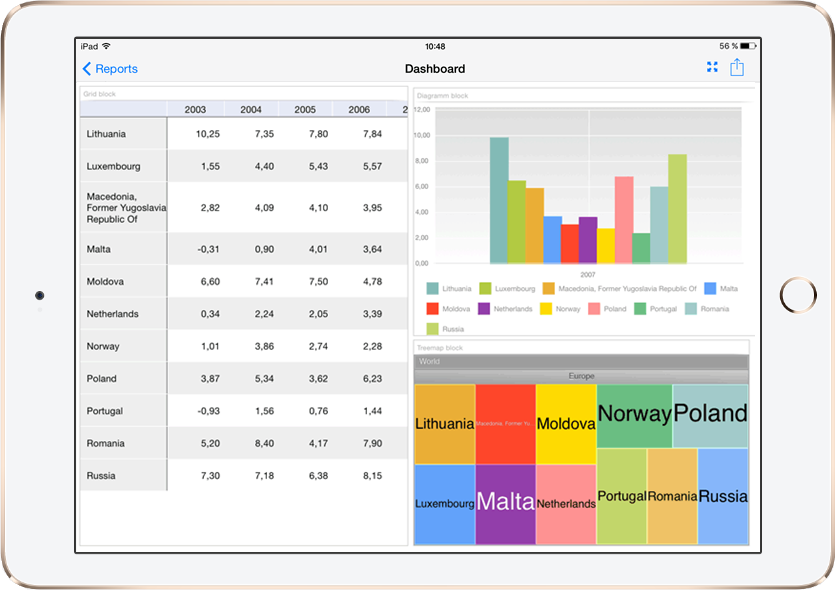Click the Malta legend color swatch
835x590 pixels.
(710, 289)
